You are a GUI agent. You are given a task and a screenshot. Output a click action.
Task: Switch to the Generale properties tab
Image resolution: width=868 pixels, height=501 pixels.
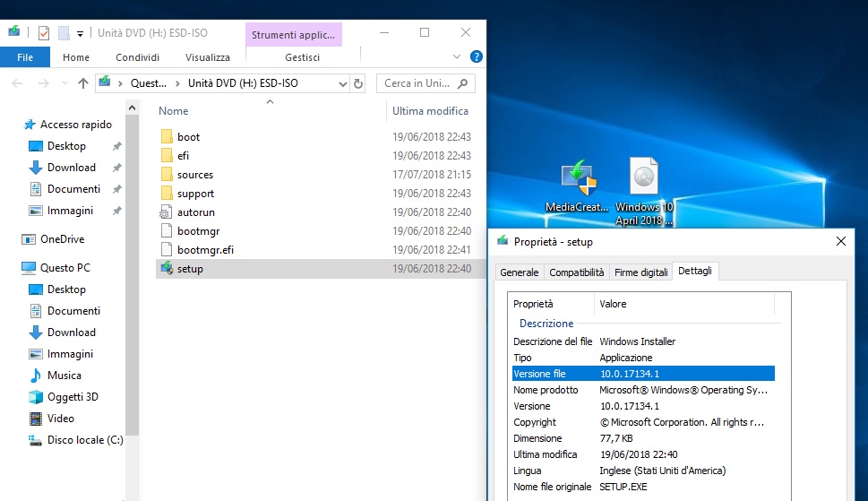(520, 272)
